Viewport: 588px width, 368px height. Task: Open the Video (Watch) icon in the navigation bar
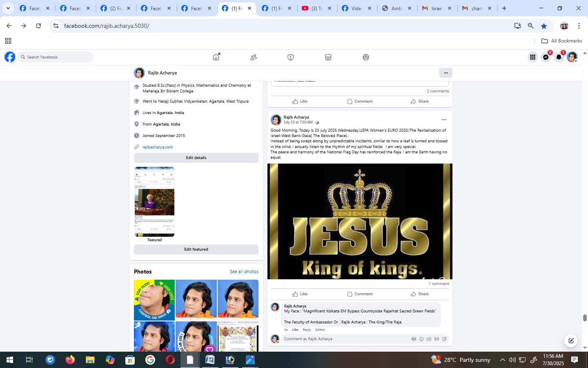click(291, 57)
